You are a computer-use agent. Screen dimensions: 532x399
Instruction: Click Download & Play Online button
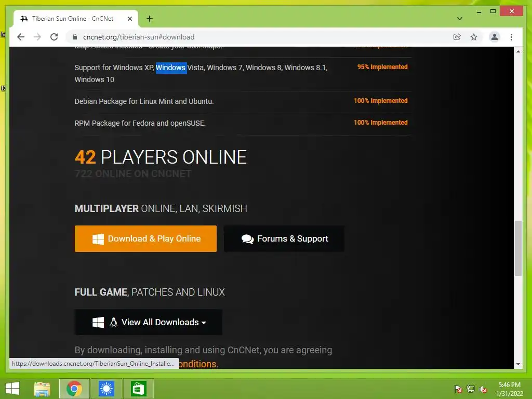pos(145,238)
